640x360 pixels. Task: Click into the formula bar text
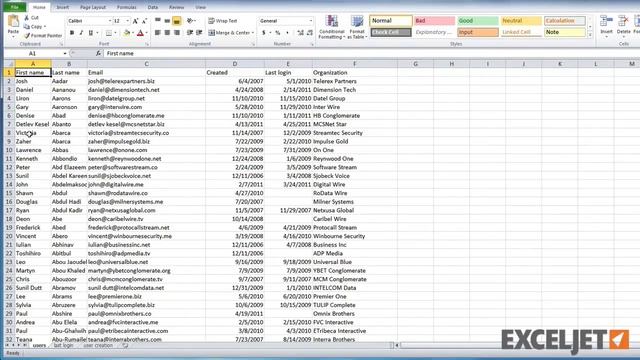[121, 53]
